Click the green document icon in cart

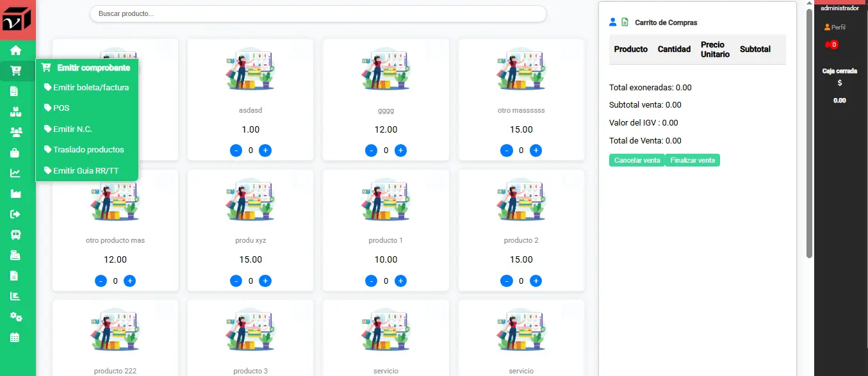pos(625,22)
